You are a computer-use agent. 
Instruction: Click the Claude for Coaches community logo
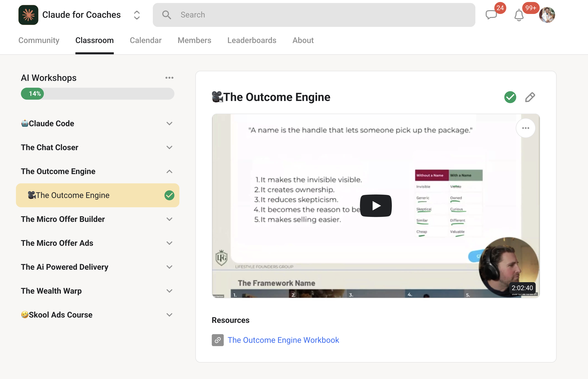pyautogui.click(x=28, y=15)
